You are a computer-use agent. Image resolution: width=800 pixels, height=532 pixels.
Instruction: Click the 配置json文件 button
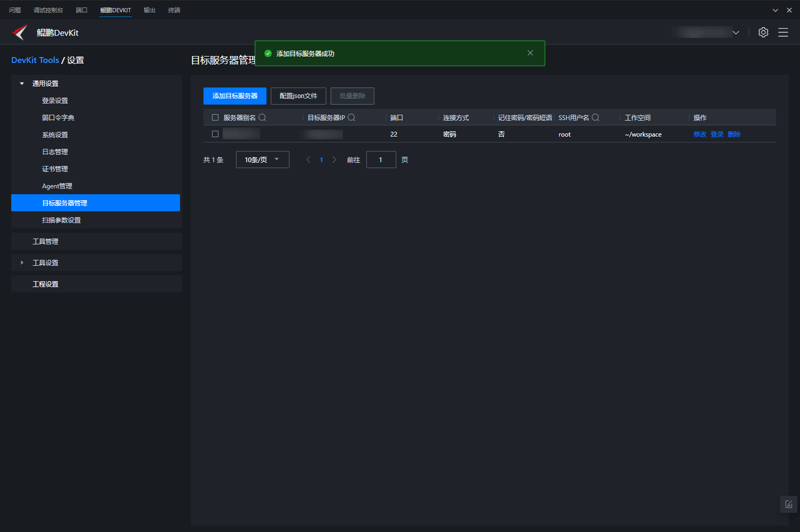[299, 96]
